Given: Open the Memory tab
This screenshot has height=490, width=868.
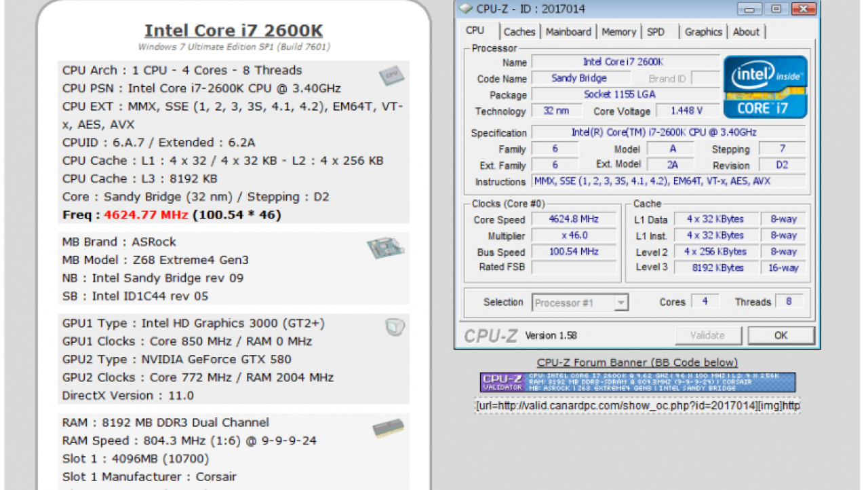Looking at the screenshot, I should [x=618, y=32].
